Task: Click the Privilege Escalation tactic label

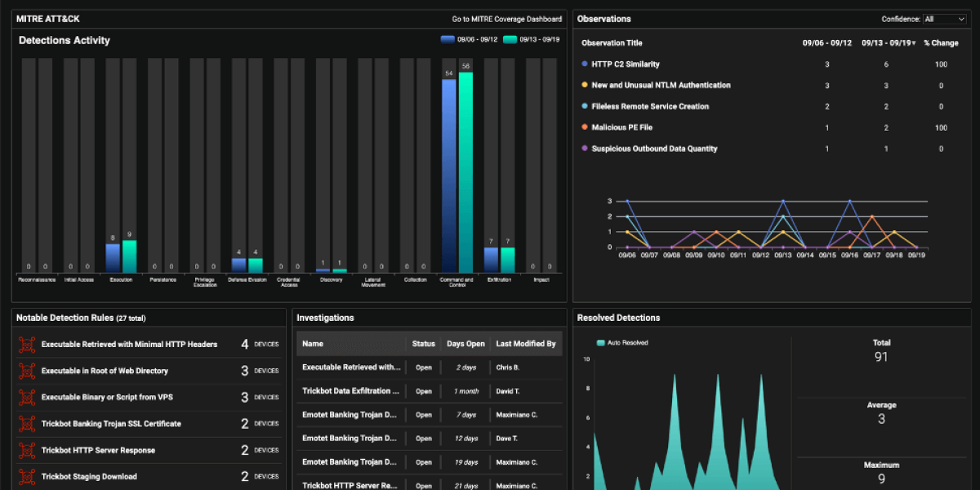Action: pos(205,283)
